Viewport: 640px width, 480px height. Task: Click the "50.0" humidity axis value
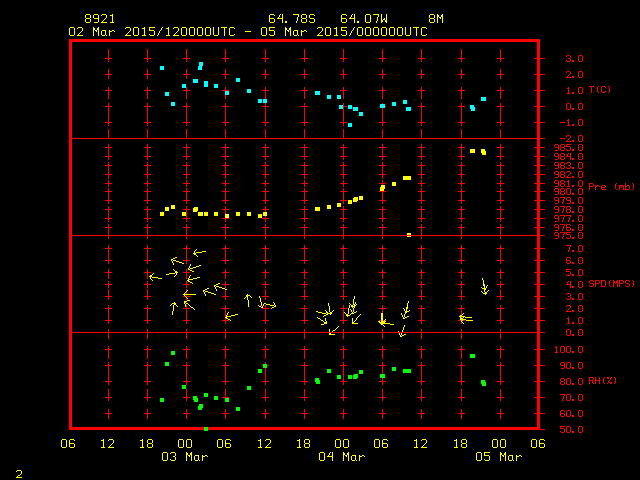coord(571,429)
